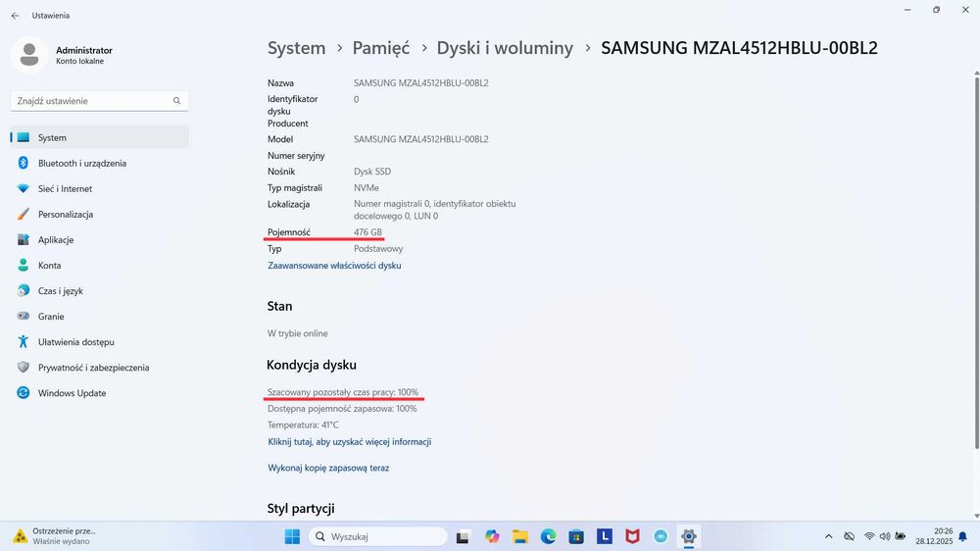
Task: Click W trybie online status text
Action: (x=298, y=333)
